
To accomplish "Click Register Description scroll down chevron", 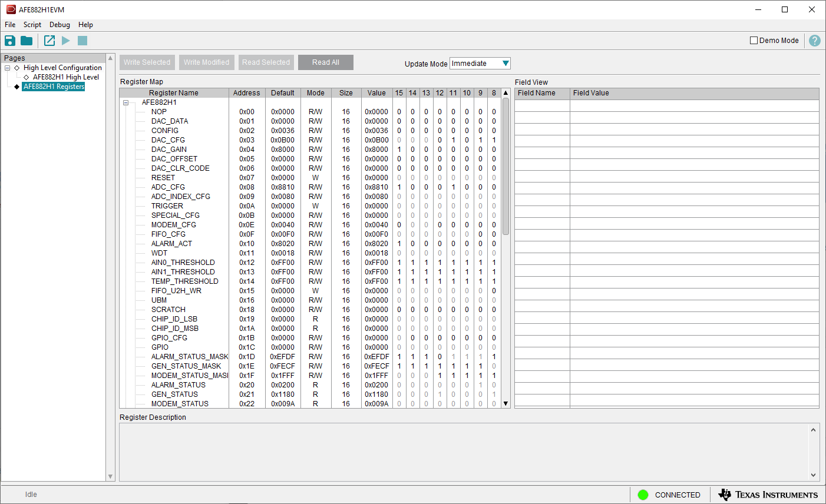I will click(814, 475).
